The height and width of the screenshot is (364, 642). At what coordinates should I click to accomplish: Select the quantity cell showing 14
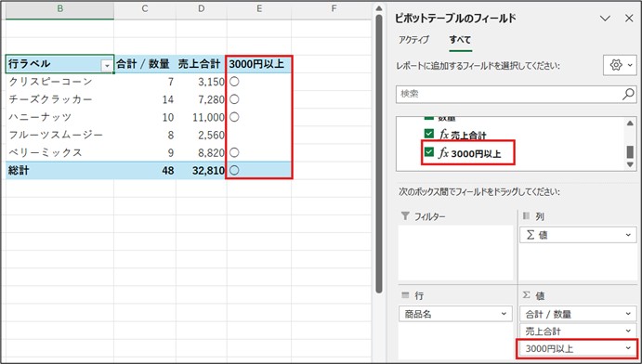click(145, 99)
